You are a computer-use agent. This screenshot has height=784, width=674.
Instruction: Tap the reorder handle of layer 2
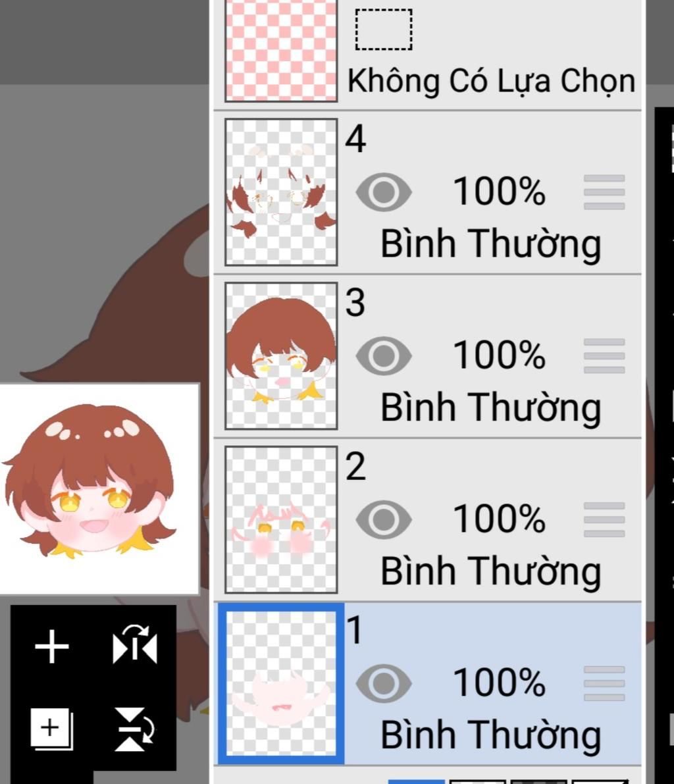pos(604,519)
